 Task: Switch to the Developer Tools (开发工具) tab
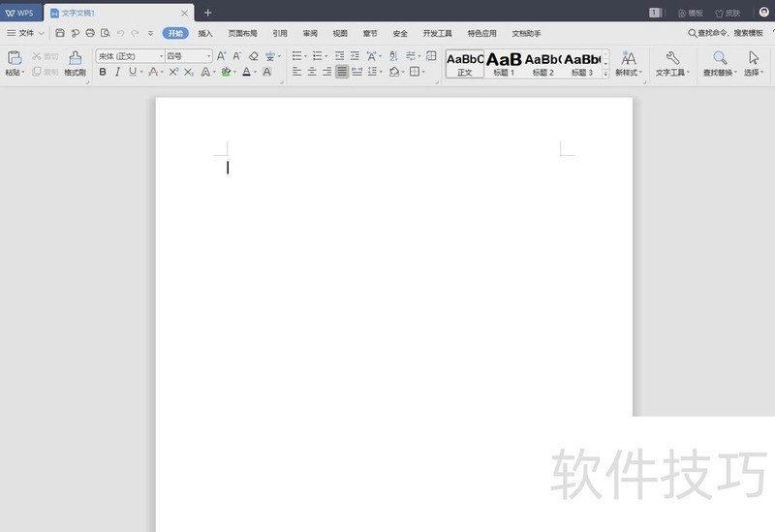[x=437, y=33]
